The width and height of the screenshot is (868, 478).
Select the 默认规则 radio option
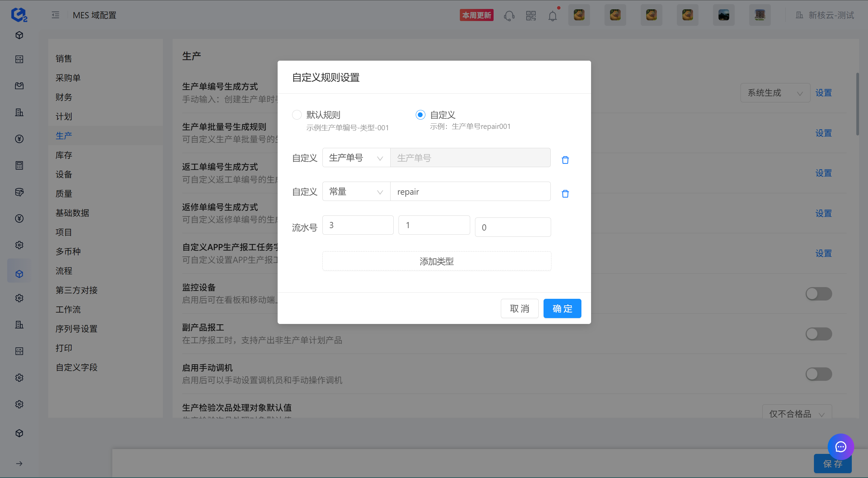click(297, 115)
